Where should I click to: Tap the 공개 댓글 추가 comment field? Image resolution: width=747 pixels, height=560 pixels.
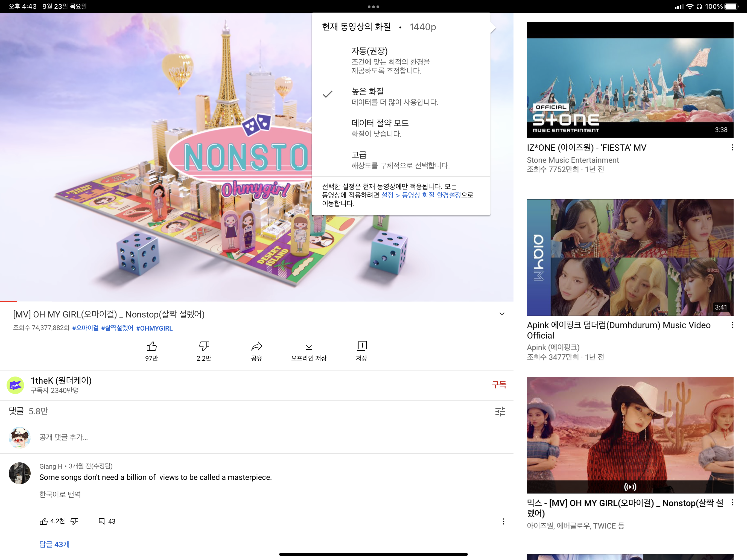[x=63, y=437]
